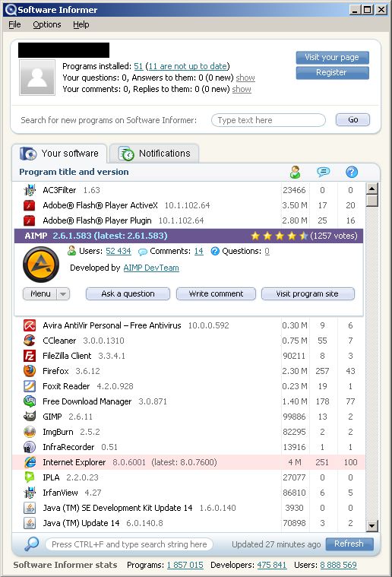
Task: Sort by the comments column header icon
Action: [323, 172]
